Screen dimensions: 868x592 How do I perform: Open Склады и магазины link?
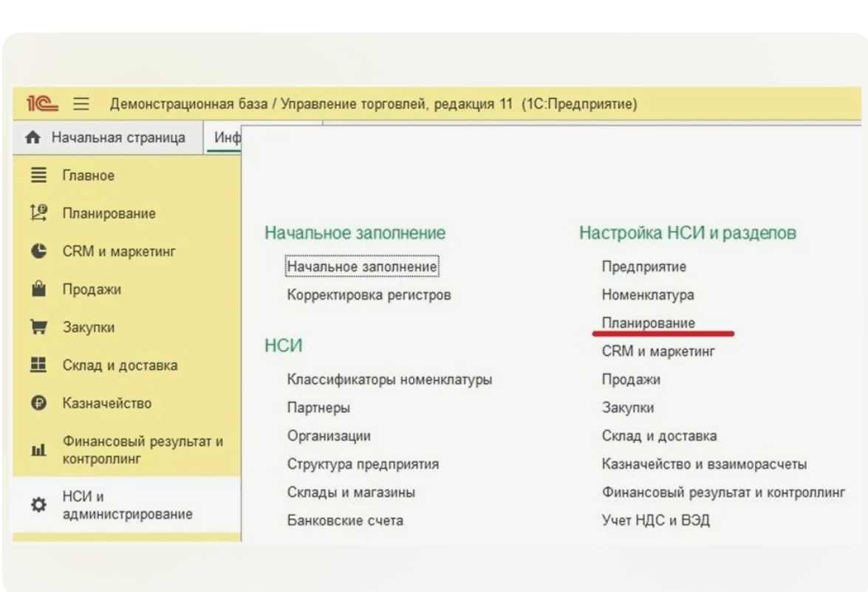point(351,492)
